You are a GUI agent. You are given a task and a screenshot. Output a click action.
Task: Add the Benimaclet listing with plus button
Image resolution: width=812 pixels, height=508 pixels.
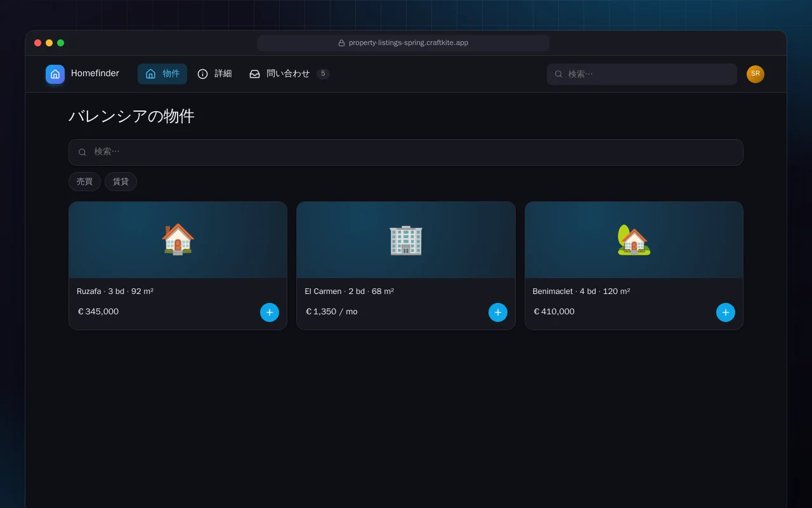pyautogui.click(x=726, y=312)
